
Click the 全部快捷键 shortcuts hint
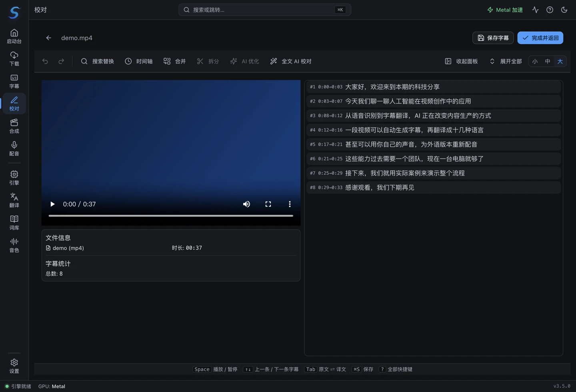[x=396, y=369]
